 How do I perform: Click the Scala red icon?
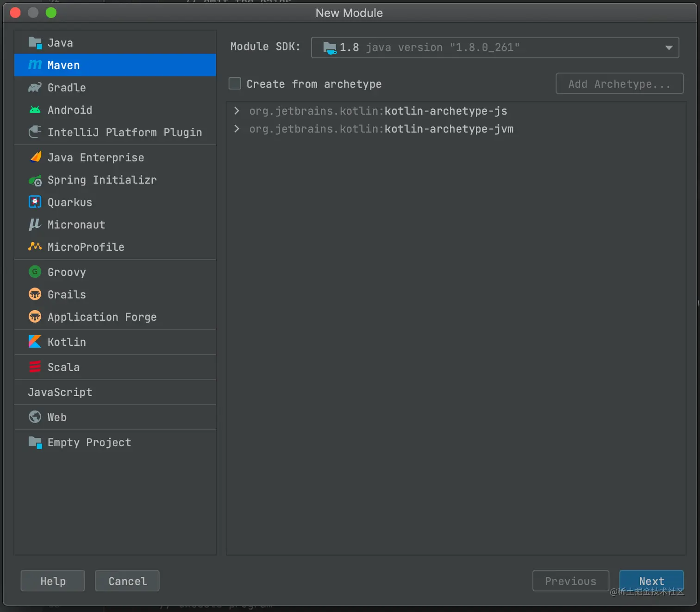[35, 367]
